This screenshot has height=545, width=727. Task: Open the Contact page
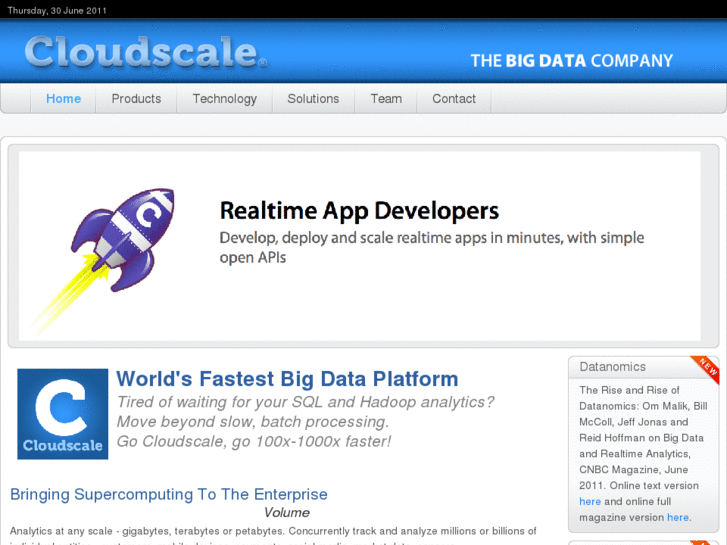pos(454,99)
